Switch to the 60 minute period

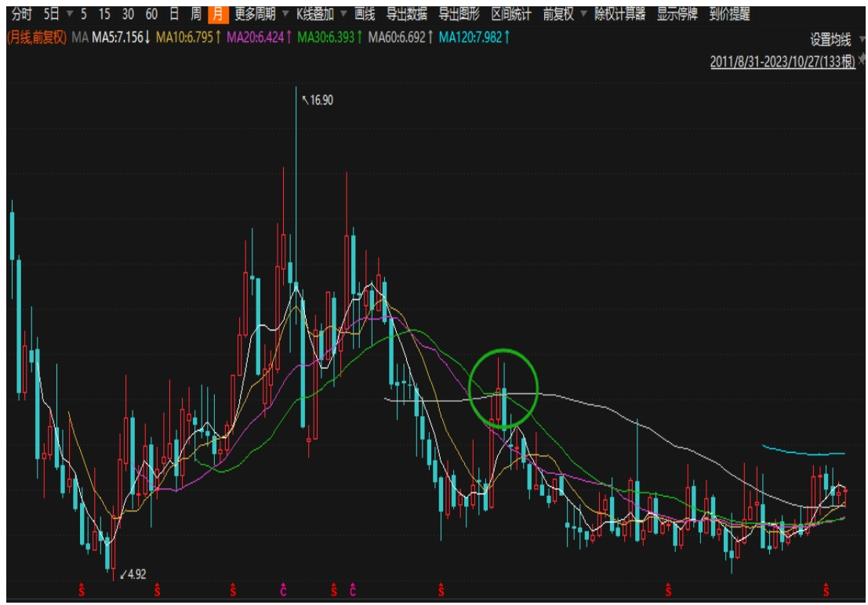point(152,14)
